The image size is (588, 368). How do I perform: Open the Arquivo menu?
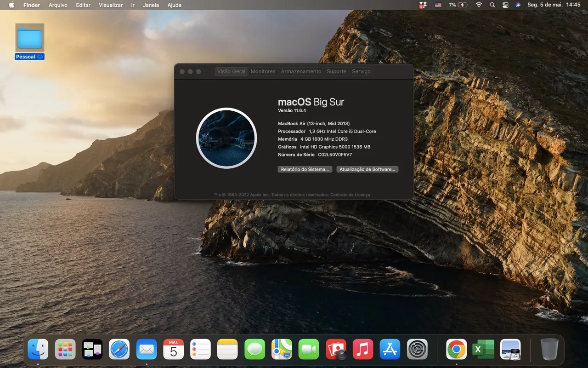(x=58, y=5)
